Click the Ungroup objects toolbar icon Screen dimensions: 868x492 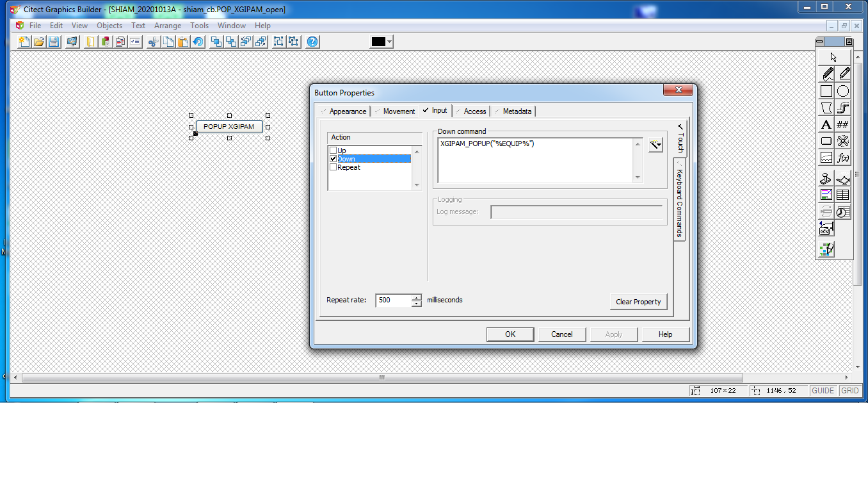tap(294, 42)
